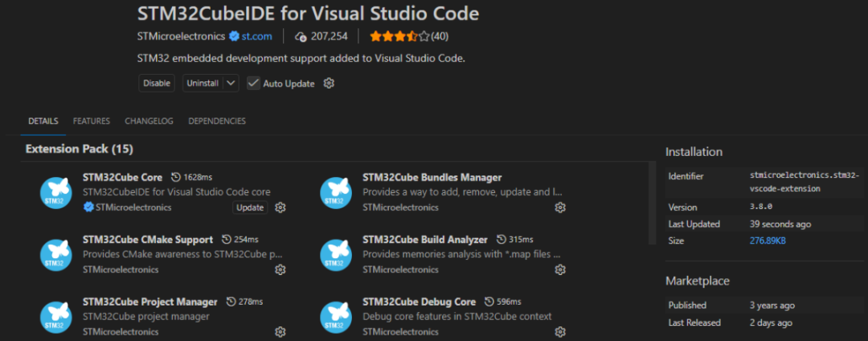Click '2 days ago' last released value

click(771, 323)
